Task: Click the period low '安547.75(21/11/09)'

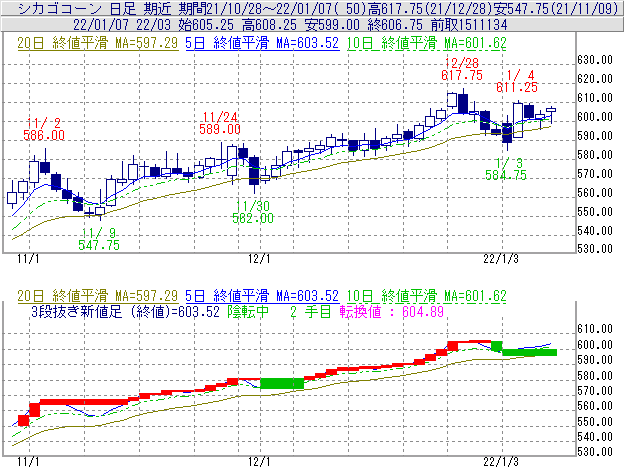Action: point(555,8)
